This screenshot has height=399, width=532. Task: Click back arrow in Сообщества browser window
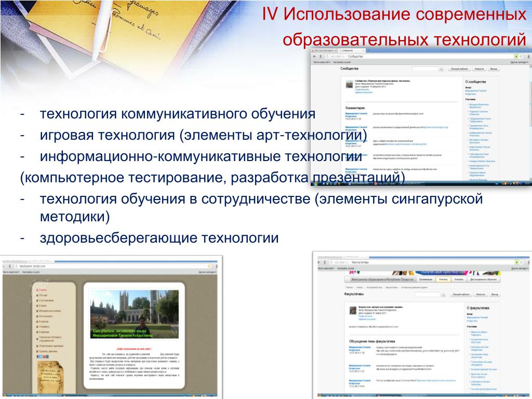click(314, 56)
